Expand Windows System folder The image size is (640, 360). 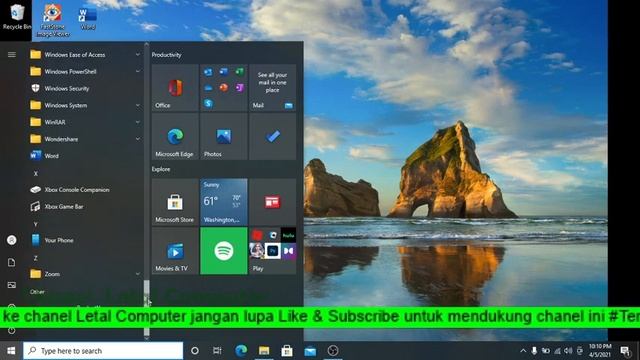click(86, 105)
